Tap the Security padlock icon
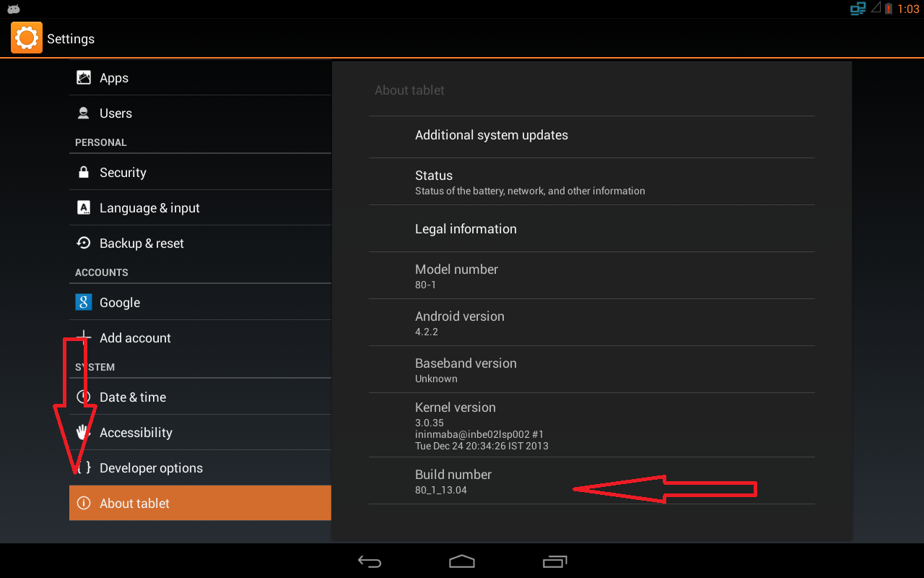Image resolution: width=924 pixels, height=578 pixels. pos(84,172)
